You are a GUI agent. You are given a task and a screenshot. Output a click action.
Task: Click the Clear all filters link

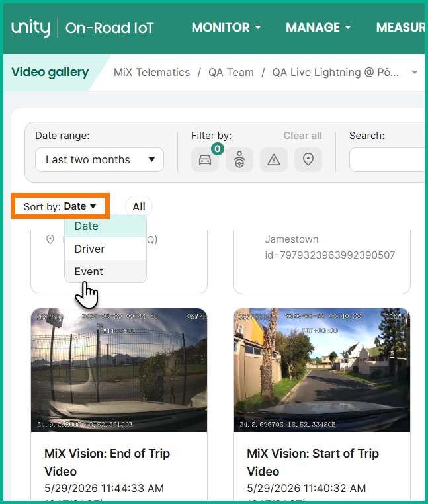click(x=302, y=136)
